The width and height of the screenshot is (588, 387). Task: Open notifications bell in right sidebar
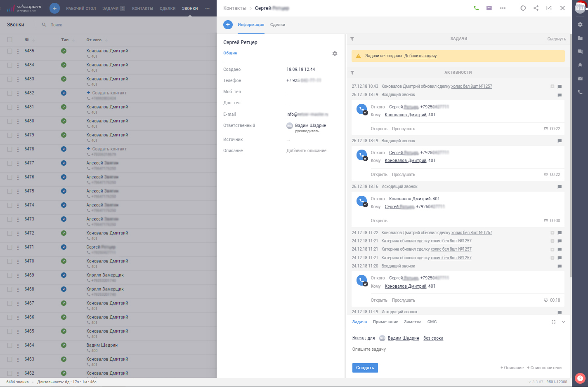click(580, 65)
